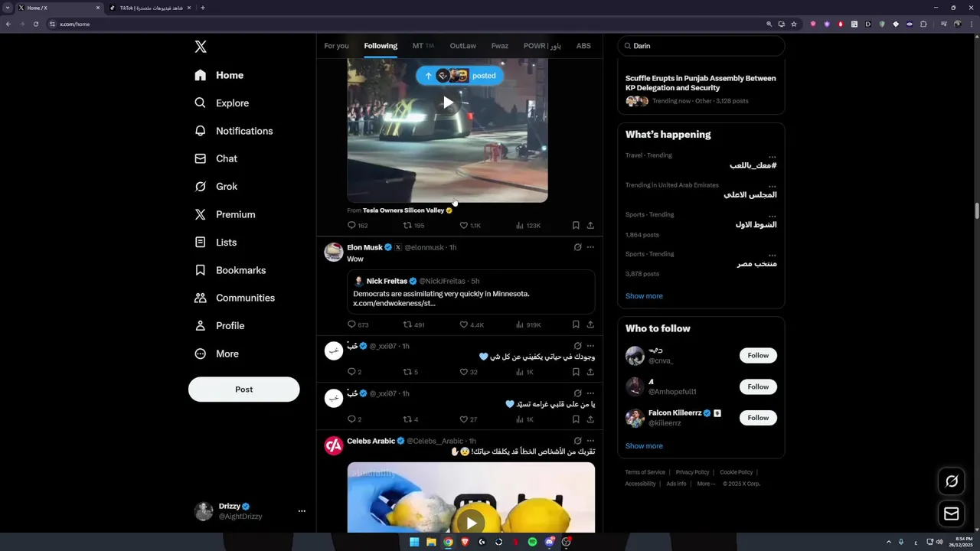
Task: Click the Post button
Action: click(243, 390)
